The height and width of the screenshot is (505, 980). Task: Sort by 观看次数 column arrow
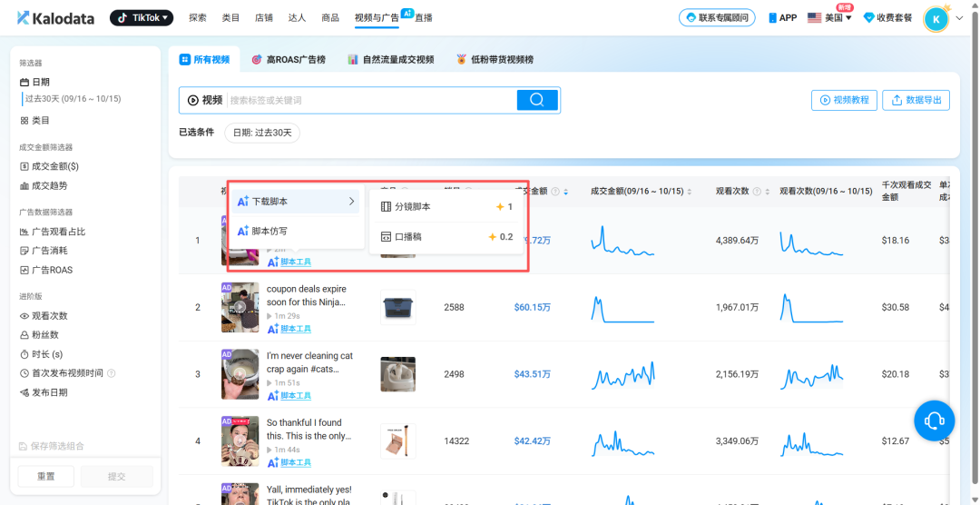(x=767, y=192)
